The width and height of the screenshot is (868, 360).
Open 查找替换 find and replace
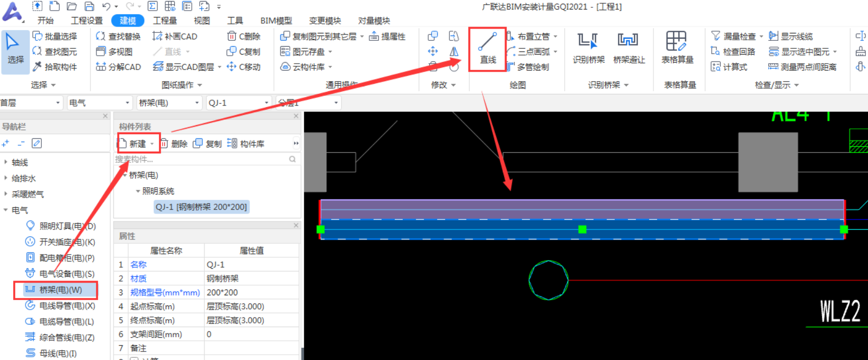coord(118,36)
